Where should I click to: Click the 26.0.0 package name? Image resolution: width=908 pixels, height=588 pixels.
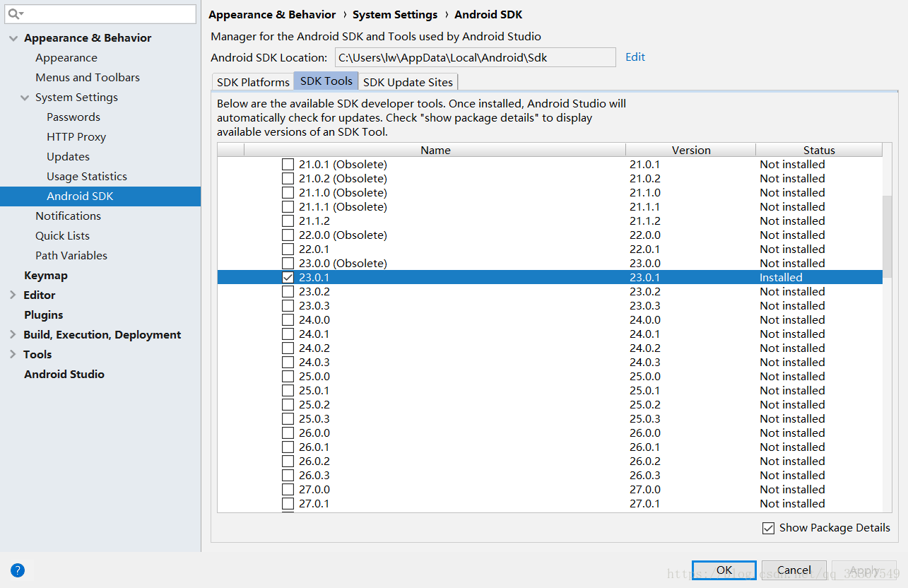(314, 433)
